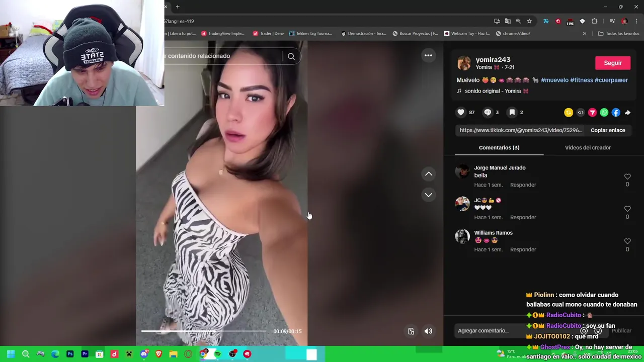The height and width of the screenshot is (362, 644).
Task: Open Jorge Manuel Jurado's profile avatar
Action: point(462,171)
